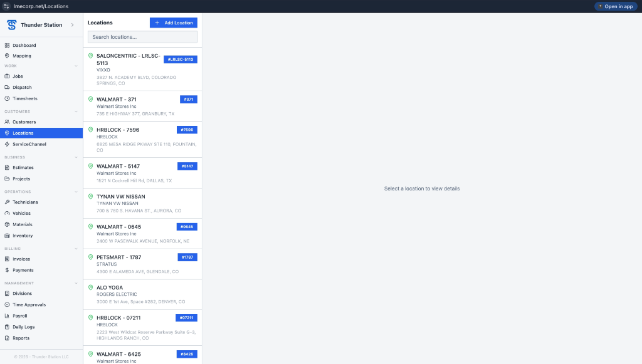Click the Reports file icon
Screen dimensions: 642x364
tap(7, 338)
